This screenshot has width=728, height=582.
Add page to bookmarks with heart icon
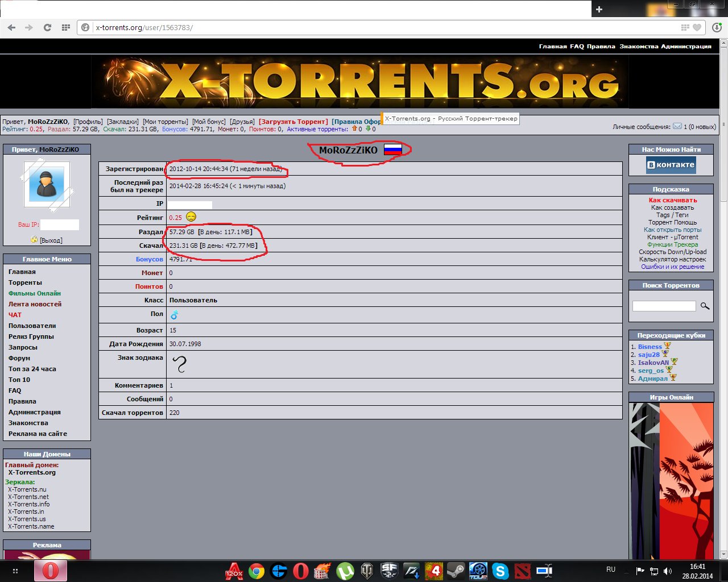tap(697, 27)
